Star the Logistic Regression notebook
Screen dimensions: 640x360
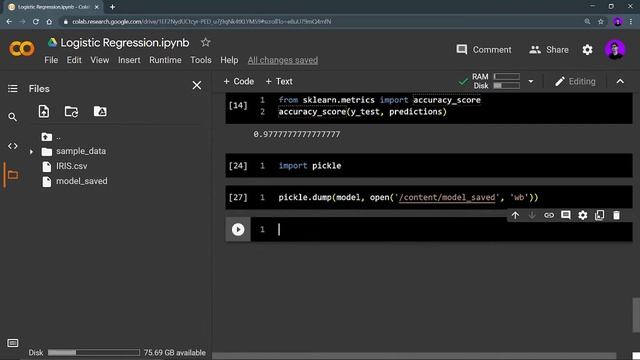click(205, 42)
